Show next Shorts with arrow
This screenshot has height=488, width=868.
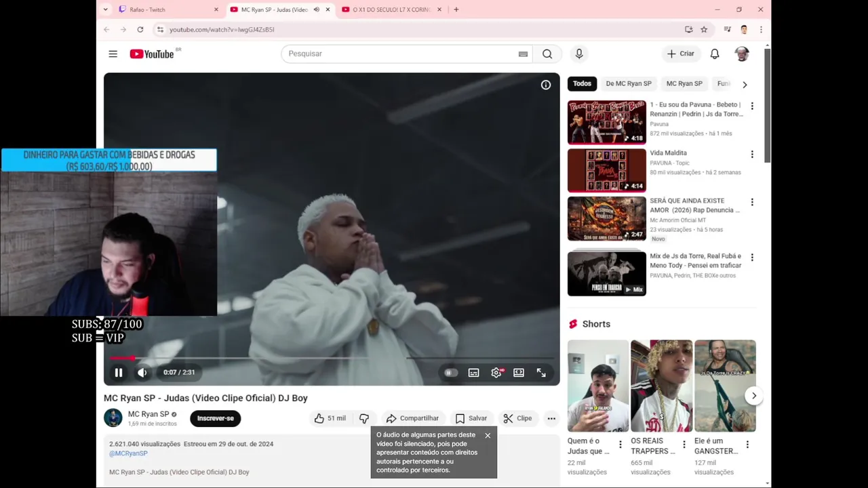coord(754,396)
